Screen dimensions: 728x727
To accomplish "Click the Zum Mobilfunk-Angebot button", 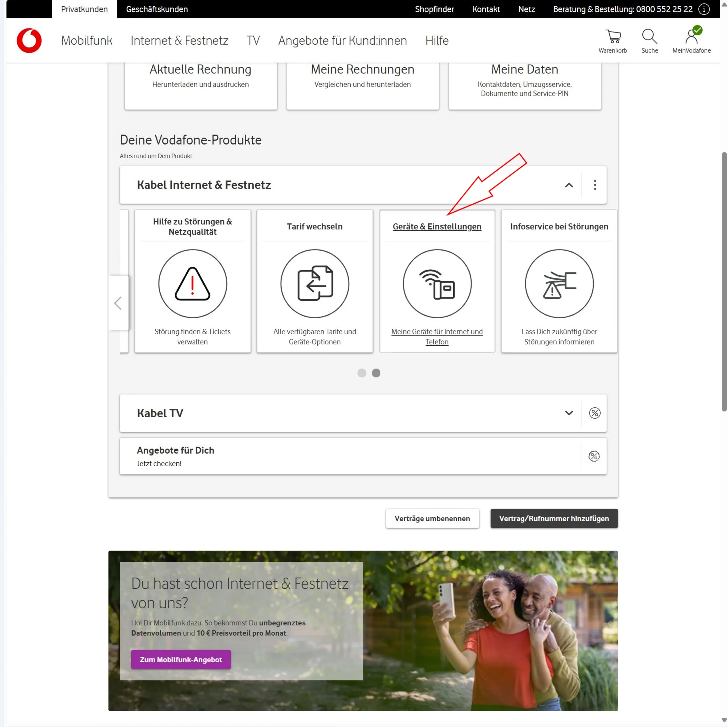I will 181,660.
